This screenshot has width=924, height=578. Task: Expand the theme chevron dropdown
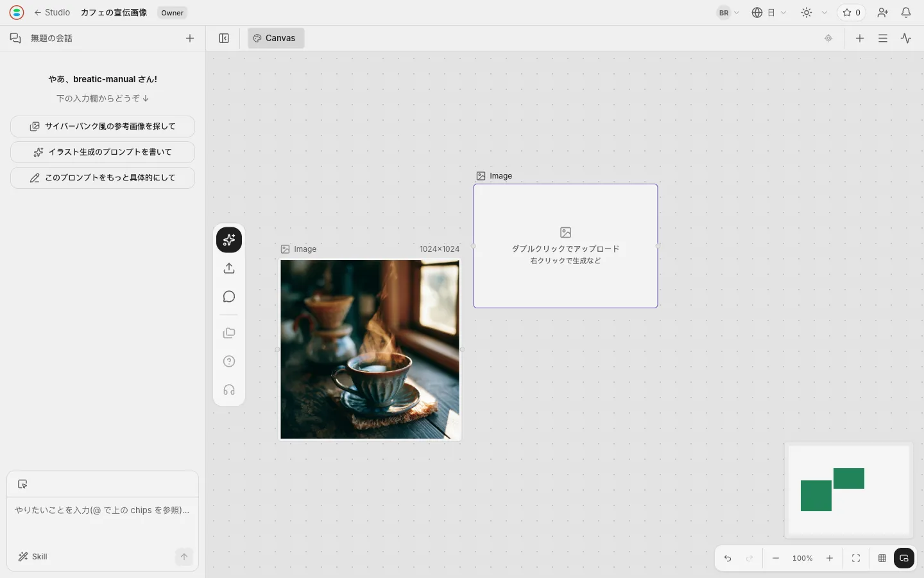(825, 12)
